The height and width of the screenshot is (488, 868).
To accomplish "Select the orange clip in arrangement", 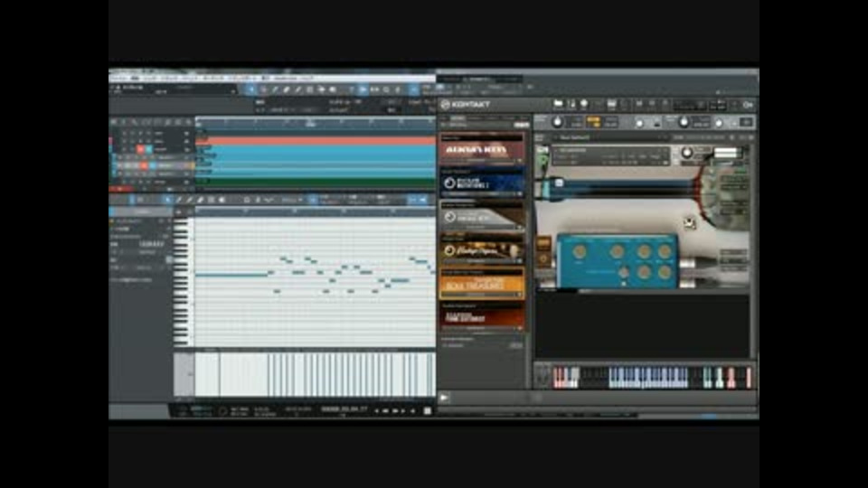I will pyautogui.click(x=316, y=141).
